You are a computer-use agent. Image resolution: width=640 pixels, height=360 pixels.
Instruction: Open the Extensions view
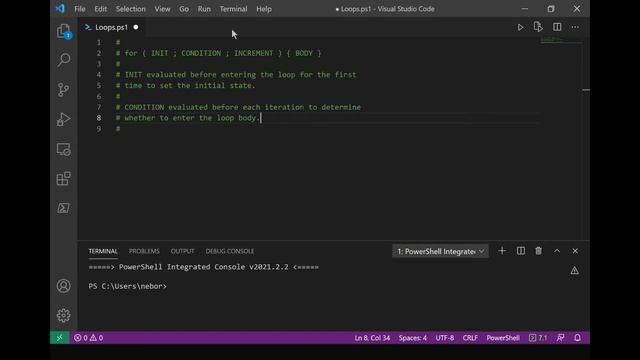64,178
